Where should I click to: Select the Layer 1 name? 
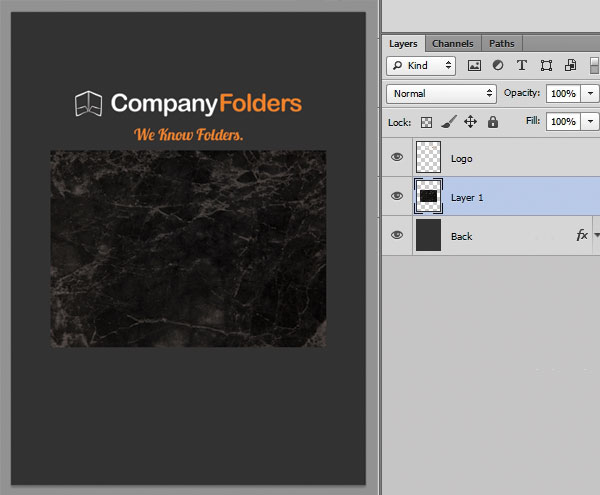pyautogui.click(x=467, y=198)
